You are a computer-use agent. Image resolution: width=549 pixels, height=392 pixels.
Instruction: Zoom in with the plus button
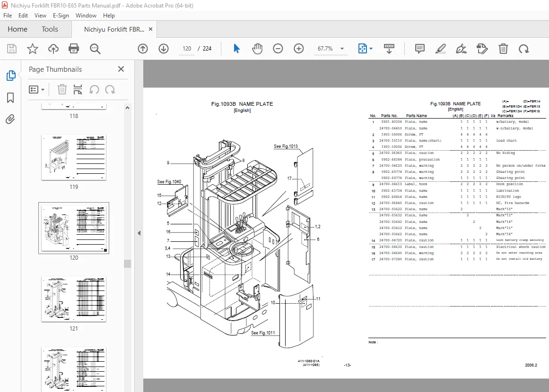[299, 49]
